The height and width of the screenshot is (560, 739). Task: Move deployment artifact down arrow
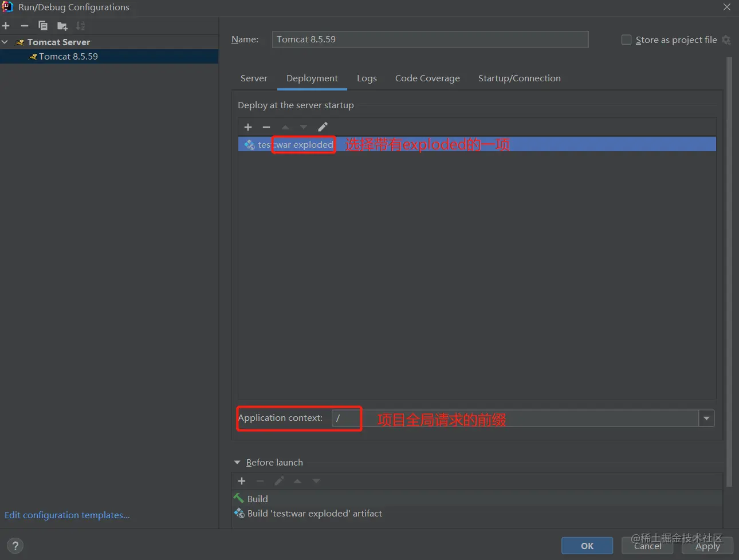[304, 127]
